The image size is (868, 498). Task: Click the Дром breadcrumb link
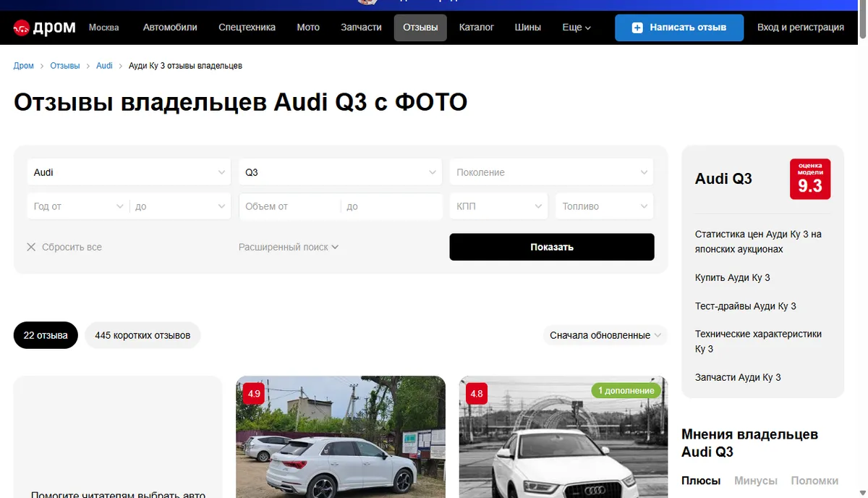(x=24, y=66)
